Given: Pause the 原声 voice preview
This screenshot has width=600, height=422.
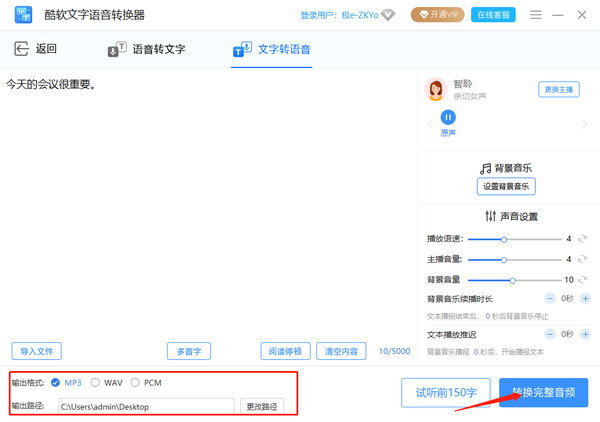Looking at the screenshot, I should 448,117.
